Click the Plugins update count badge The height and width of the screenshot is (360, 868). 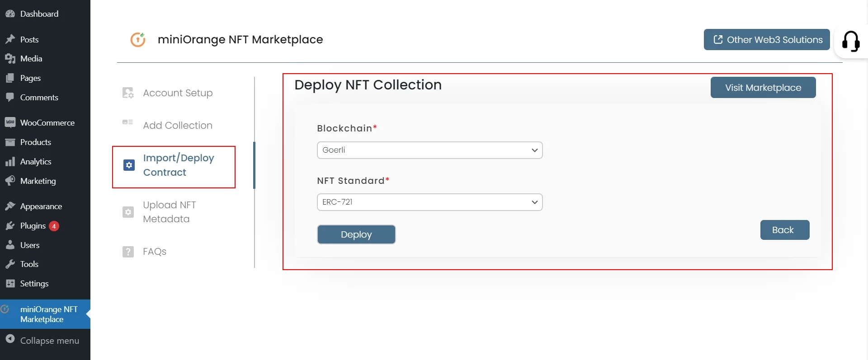click(x=54, y=226)
